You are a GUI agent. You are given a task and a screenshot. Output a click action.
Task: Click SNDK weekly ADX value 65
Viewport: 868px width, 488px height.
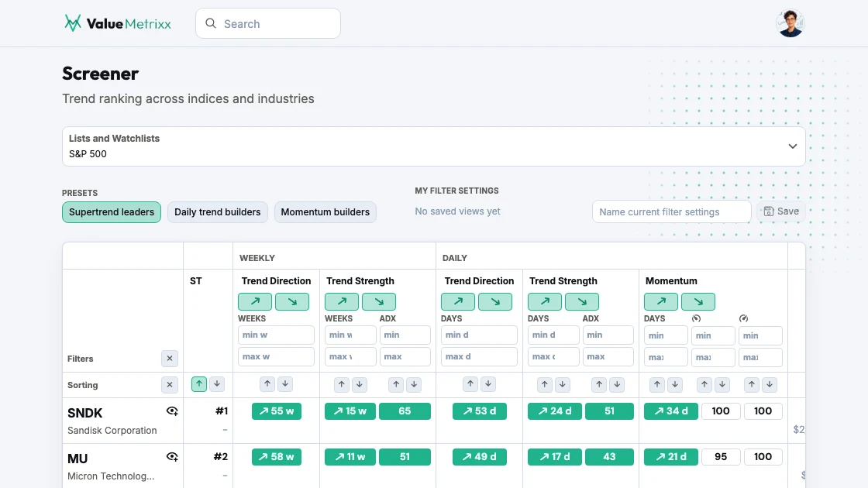pyautogui.click(x=405, y=411)
